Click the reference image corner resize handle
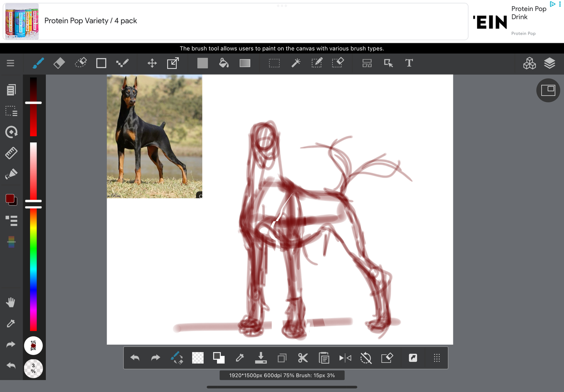The height and width of the screenshot is (392, 564). [199, 195]
